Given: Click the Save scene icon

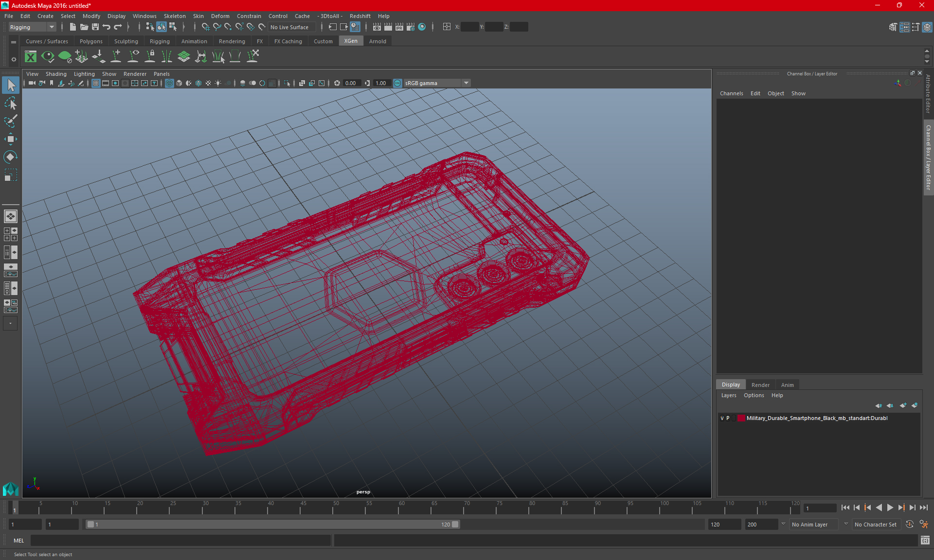Looking at the screenshot, I should tap(95, 27).
